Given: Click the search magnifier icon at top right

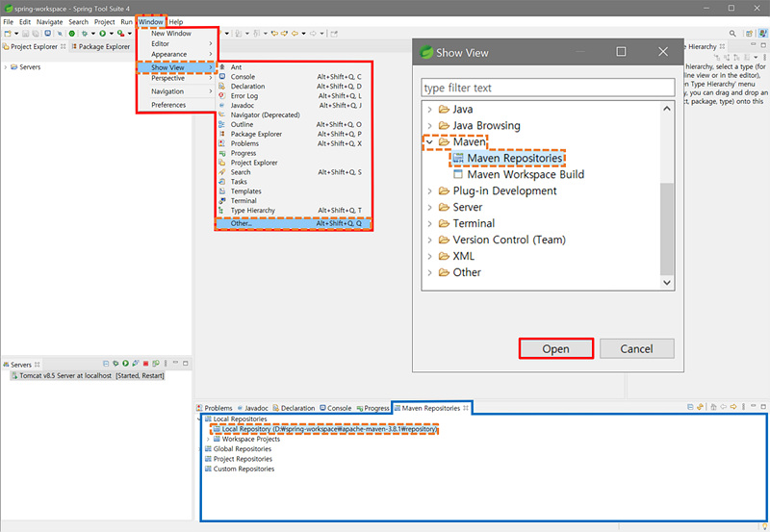Looking at the screenshot, I should point(732,34).
